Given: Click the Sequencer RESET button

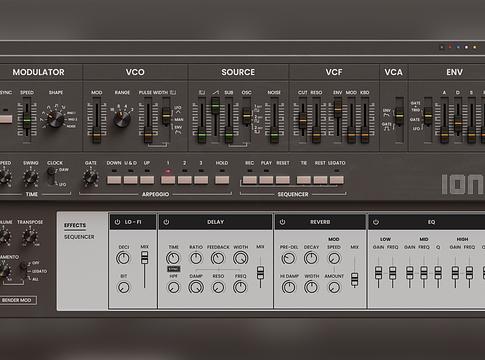Looking at the screenshot, I should click(x=283, y=180).
